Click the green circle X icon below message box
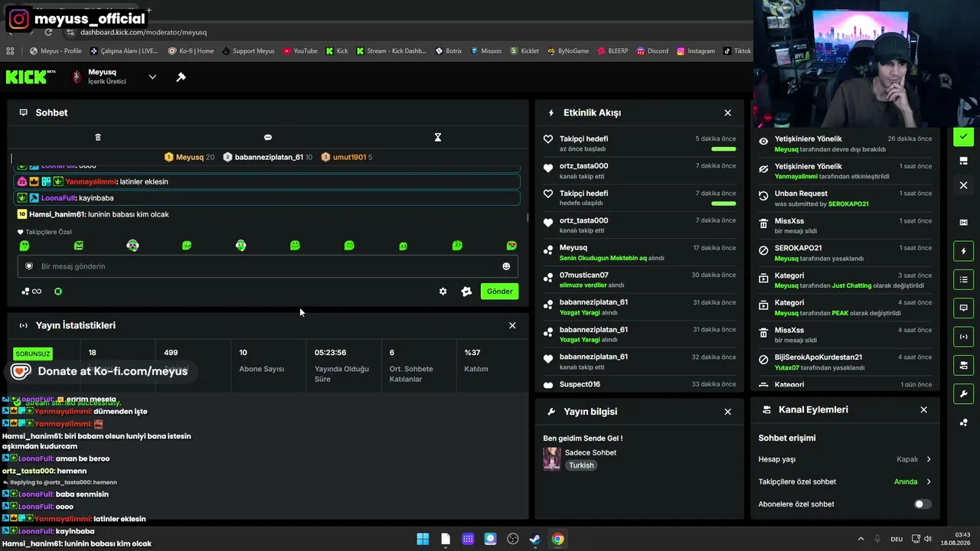Viewport: 980px width, 551px height. pyautogui.click(x=58, y=292)
